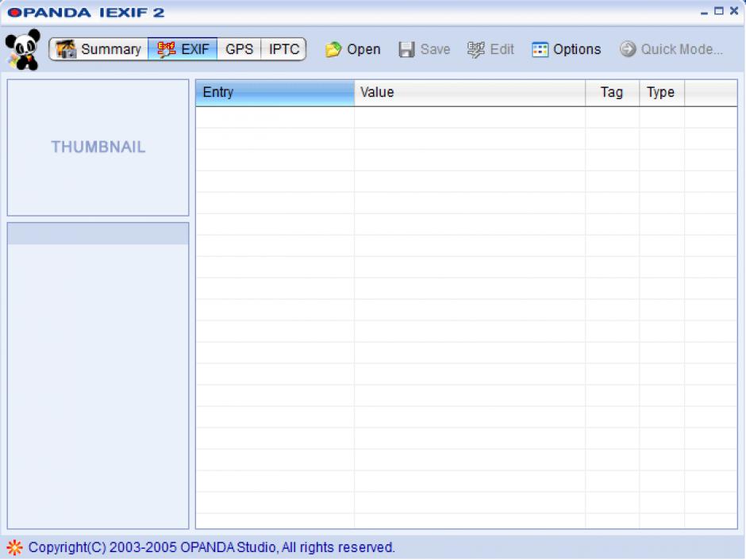
Task: Click the Edit button label
Action: click(502, 49)
